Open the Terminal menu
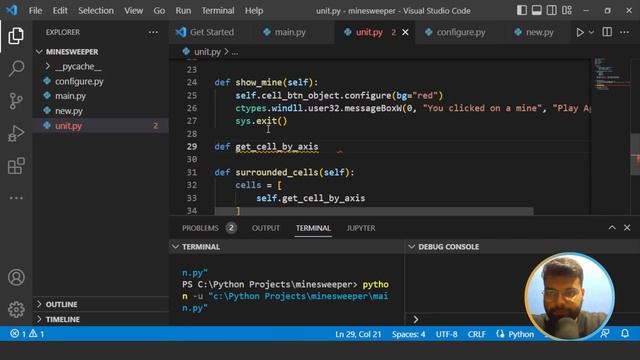This screenshot has width=640, height=360. [x=218, y=11]
